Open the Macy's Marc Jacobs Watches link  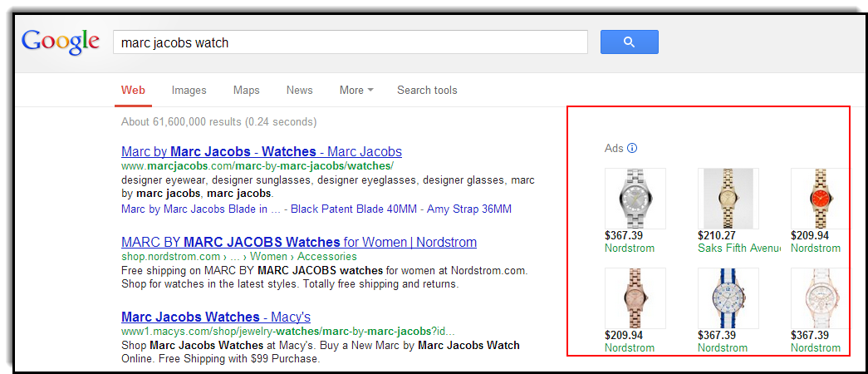pos(216,317)
